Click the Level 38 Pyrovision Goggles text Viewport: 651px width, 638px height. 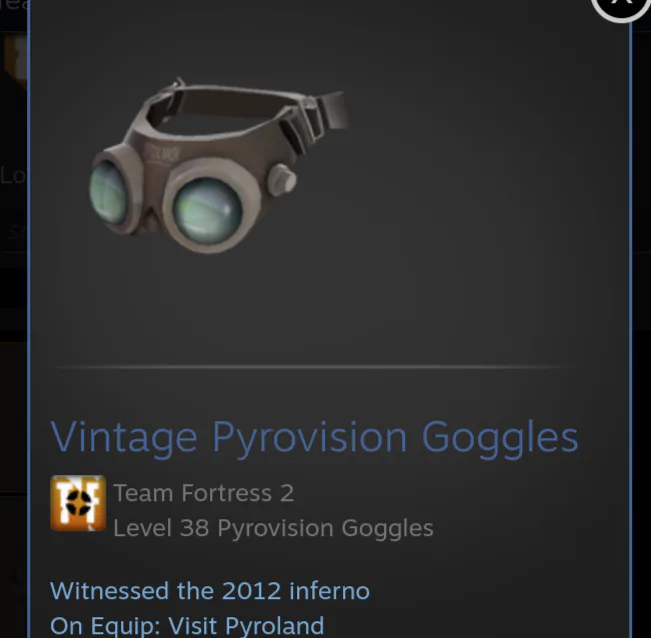coord(273,528)
